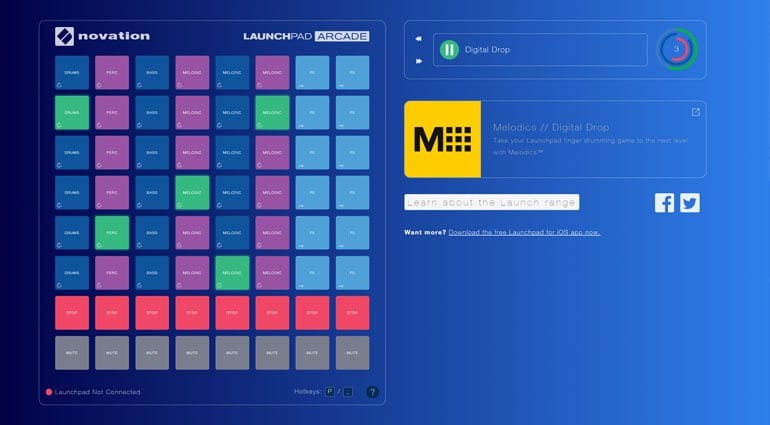Open the Melodics external link icon
The image size is (770, 425).
pos(695,113)
